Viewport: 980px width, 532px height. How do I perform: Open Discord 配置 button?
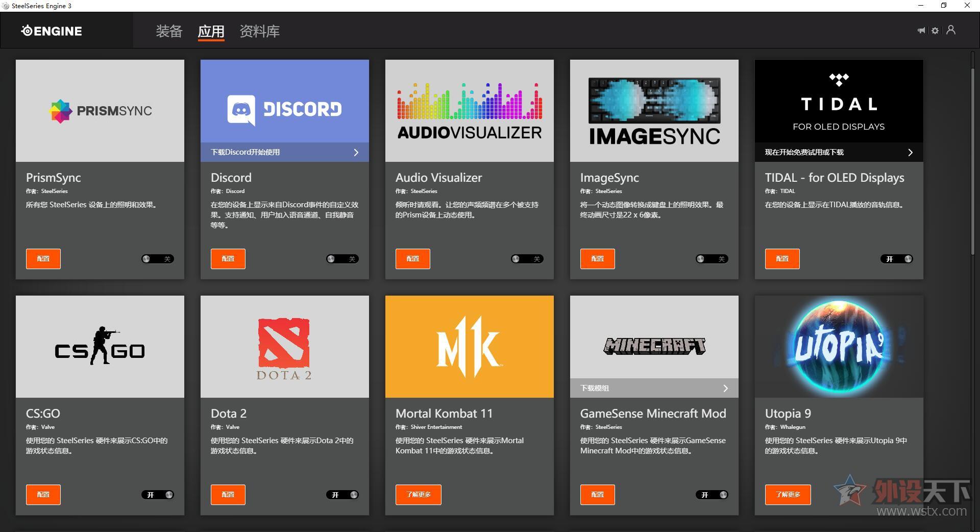pos(228,259)
